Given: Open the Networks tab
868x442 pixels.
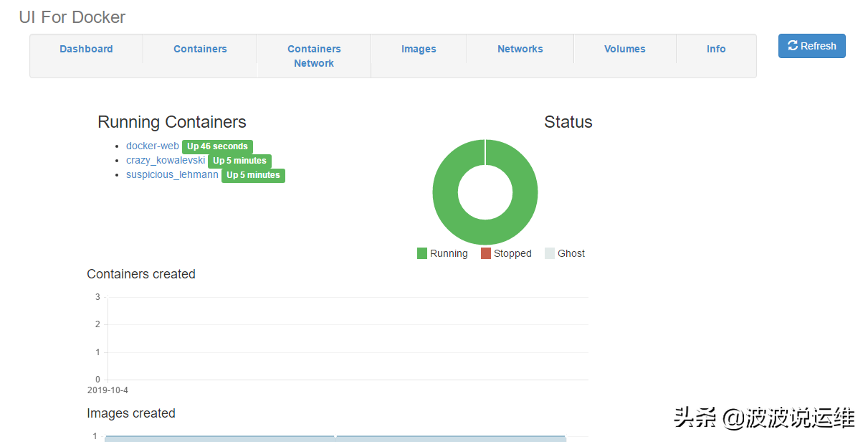Looking at the screenshot, I should pyautogui.click(x=520, y=49).
